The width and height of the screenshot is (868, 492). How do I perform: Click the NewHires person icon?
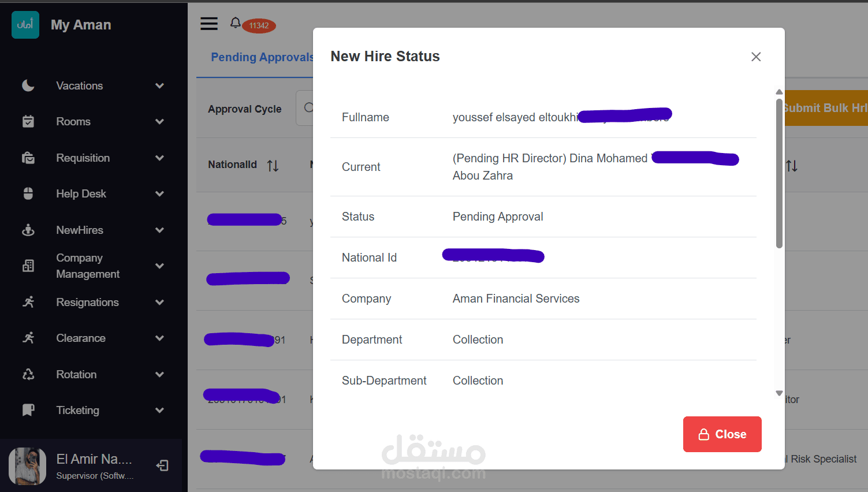[28, 230]
